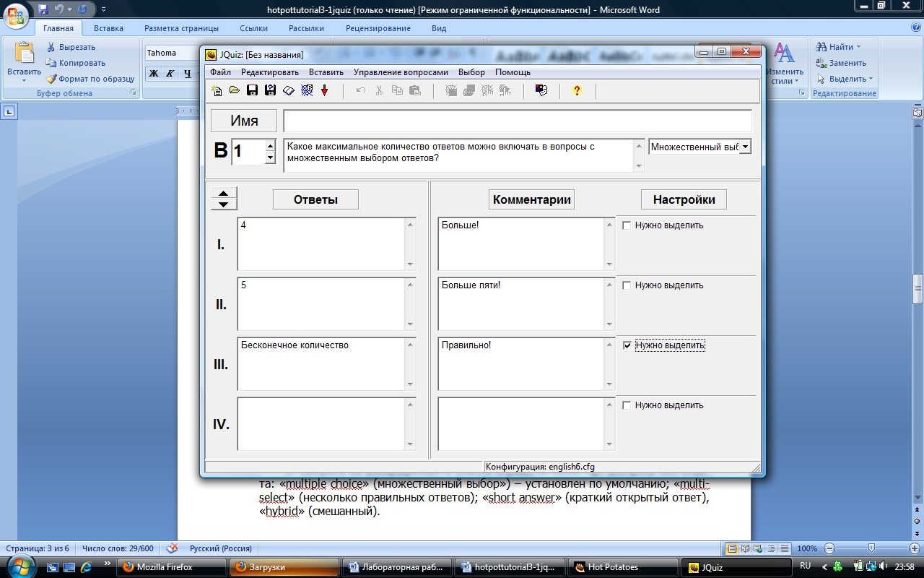Open the Выбор menu in JQuiz
This screenshot has width=924, height=578.
coord(471,72)
